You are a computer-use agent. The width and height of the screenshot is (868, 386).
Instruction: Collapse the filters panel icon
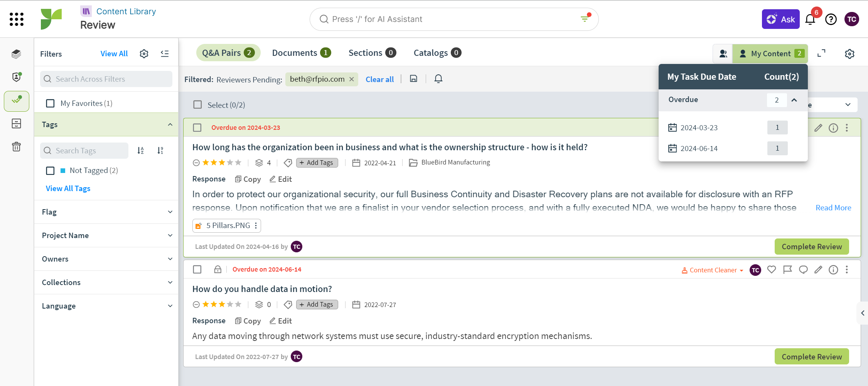pyautogui.click(x=165, y=54)
